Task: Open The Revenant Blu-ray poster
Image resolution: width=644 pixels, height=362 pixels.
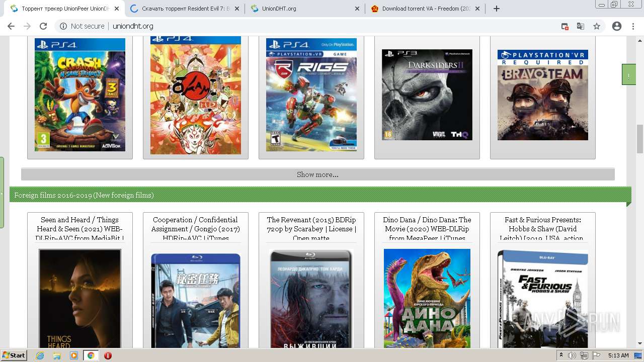Action: pos(311,299)
